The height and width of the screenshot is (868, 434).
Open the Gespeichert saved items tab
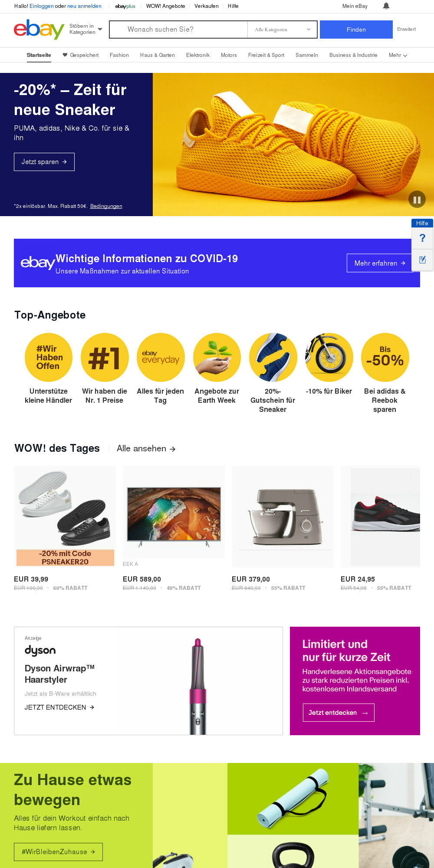click(x=81, y=55)
